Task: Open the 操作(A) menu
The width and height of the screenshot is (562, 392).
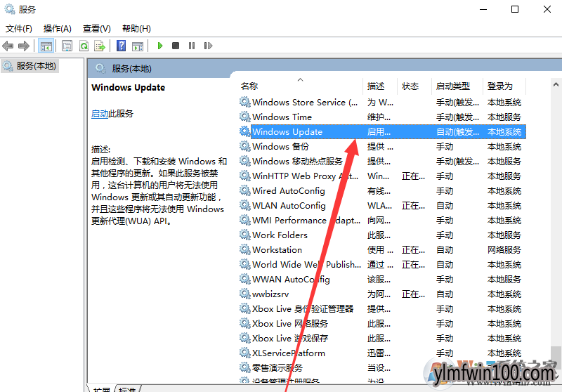Action: point(58,29)
